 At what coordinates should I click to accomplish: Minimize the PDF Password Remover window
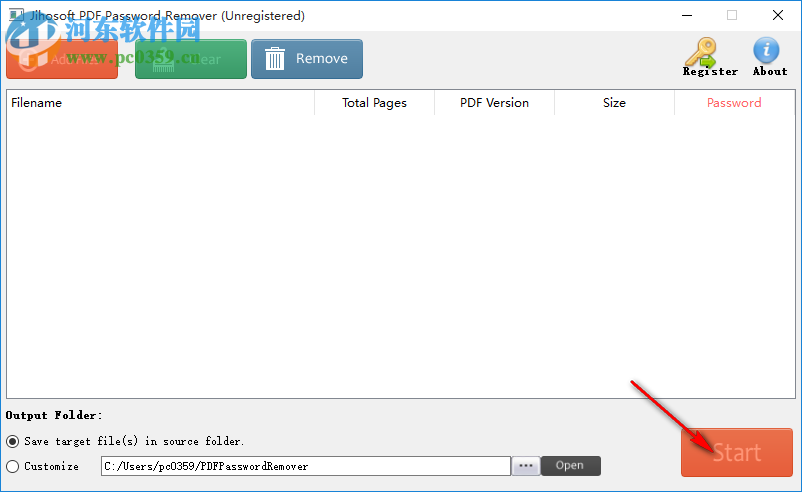click(x=687, y=15)
